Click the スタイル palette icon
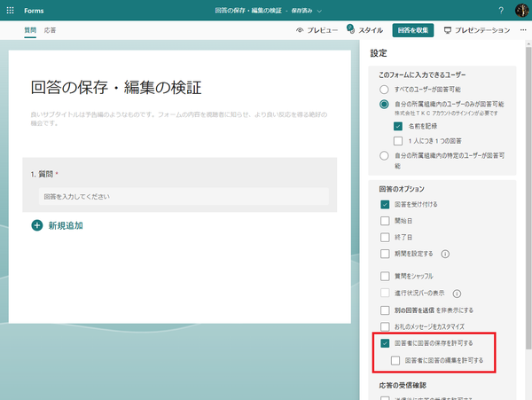Screen dimensions: 532x400 tap(350, 29)
